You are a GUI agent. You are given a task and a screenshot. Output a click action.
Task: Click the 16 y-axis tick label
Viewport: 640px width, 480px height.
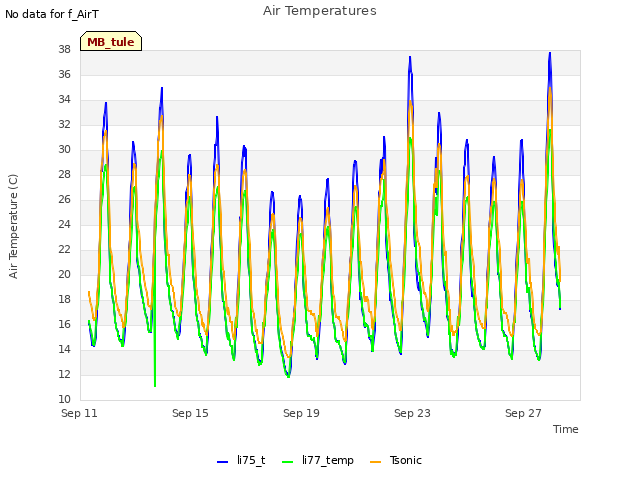coord(64,324)
